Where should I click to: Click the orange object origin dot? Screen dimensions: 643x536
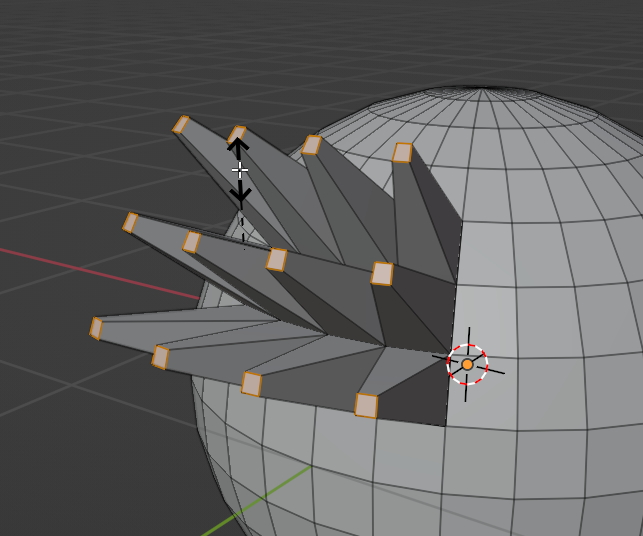(467, 365)
